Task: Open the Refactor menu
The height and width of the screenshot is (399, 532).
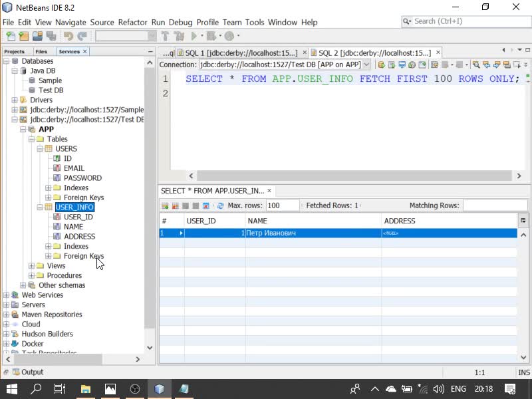Action: click(132, 23)
